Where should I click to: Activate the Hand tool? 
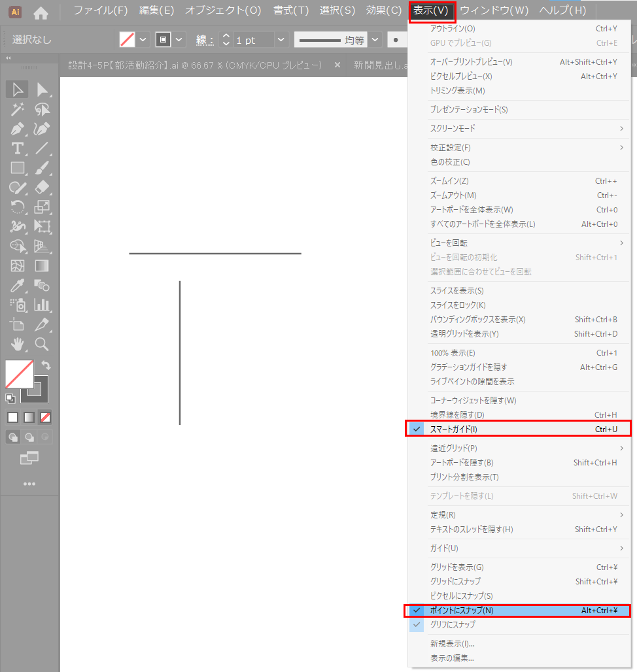[x=18, y=344]
